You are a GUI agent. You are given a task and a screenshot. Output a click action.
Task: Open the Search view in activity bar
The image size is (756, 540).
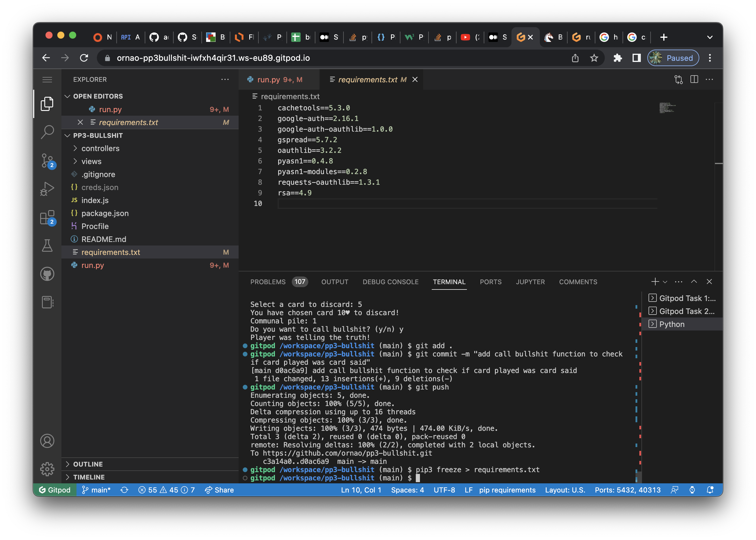(x=47, y=132)
